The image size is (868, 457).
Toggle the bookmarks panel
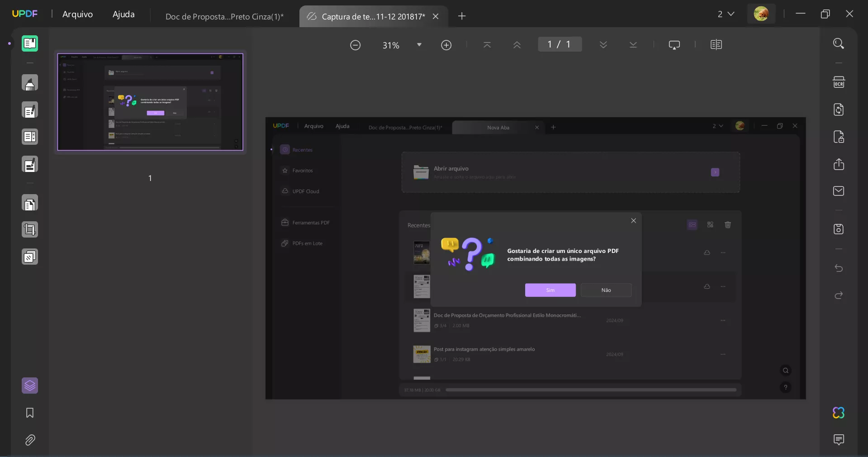click(x=29, y=413)
